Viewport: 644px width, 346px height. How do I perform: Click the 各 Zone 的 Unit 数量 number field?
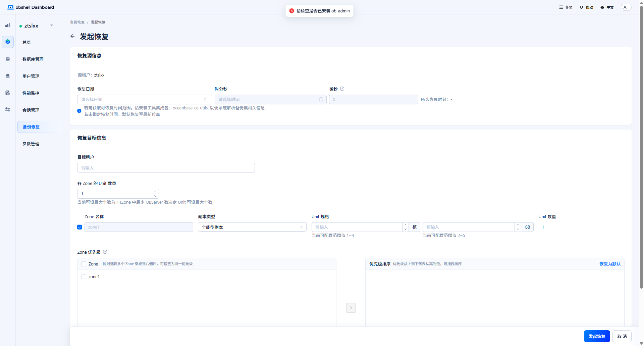[x=115, y=194]
